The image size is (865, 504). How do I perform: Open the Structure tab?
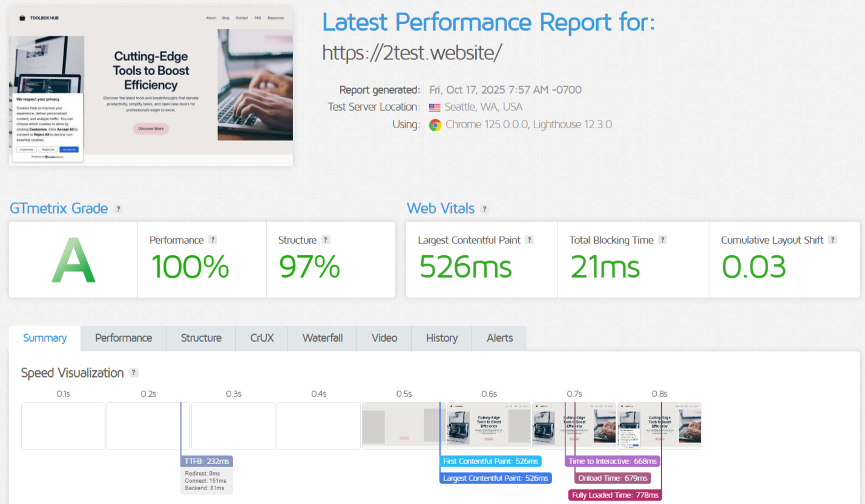click(x=201, y=338)
